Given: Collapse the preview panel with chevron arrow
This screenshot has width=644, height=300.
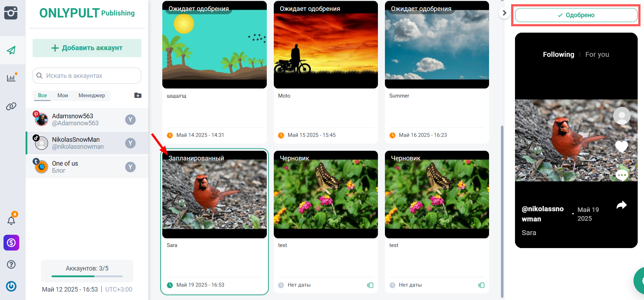Looking at the screenshot, I should click(x=504, y=13).
